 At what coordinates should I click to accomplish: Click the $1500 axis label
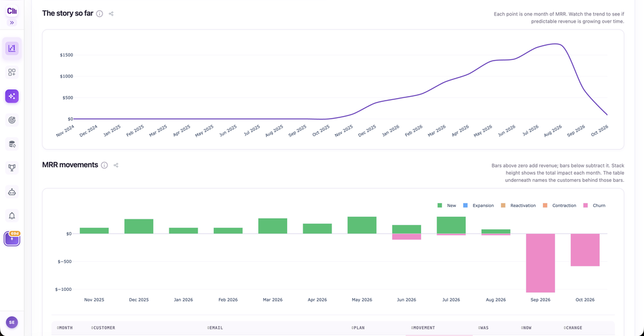[x=66, y=55]
